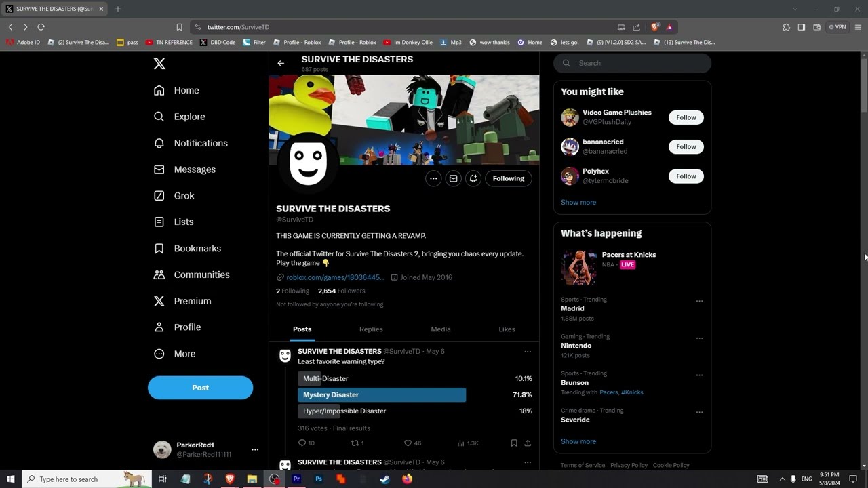Reply to the warning type poll post

tap(302, 443)
